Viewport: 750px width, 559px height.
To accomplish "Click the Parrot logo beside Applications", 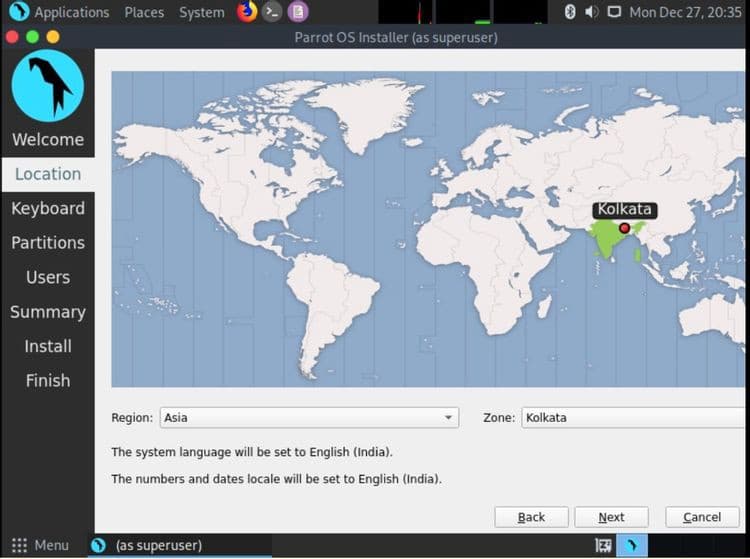I will (19, 11).
